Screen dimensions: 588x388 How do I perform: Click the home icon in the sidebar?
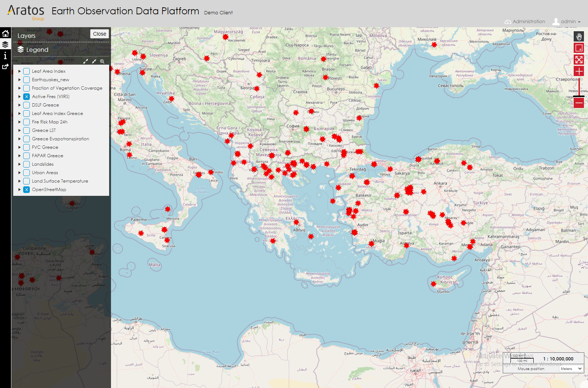point(6,34)
